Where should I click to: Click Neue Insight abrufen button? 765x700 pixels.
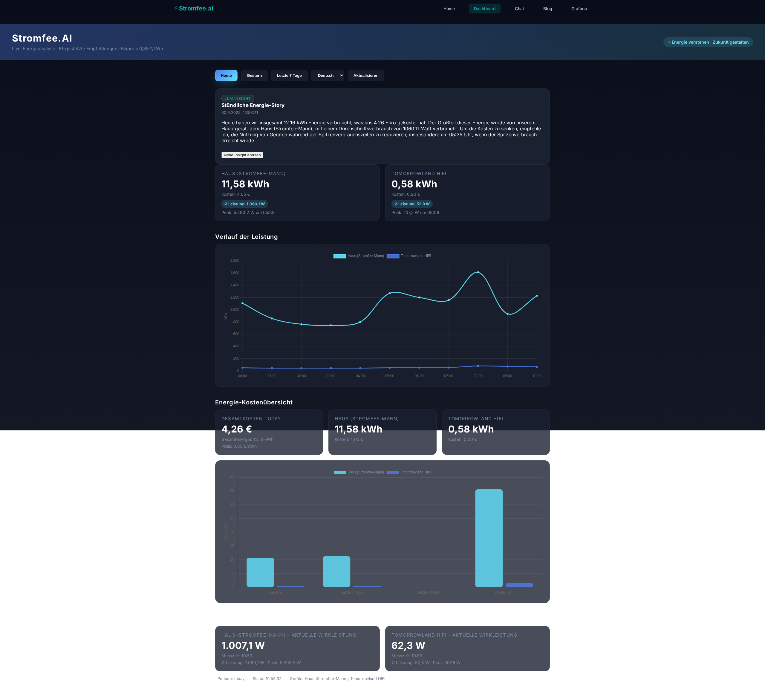click(242, 155)
